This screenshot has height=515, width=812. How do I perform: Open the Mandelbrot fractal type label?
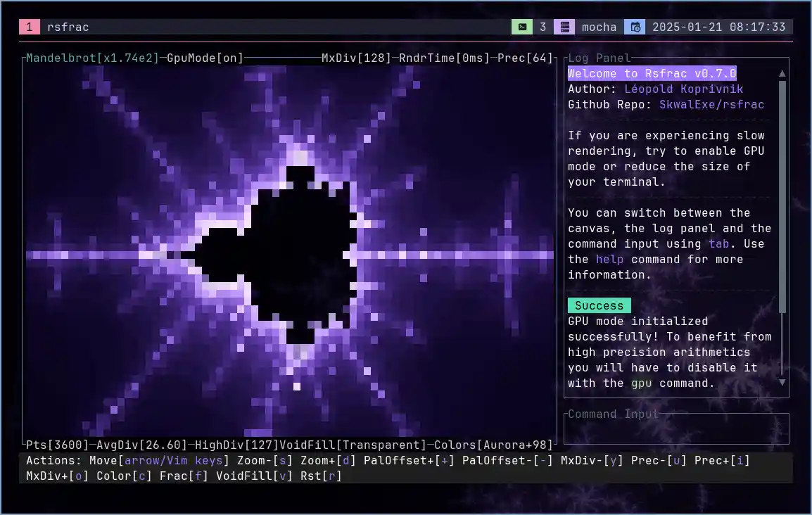pyautogui.click(x=61, y=58)
